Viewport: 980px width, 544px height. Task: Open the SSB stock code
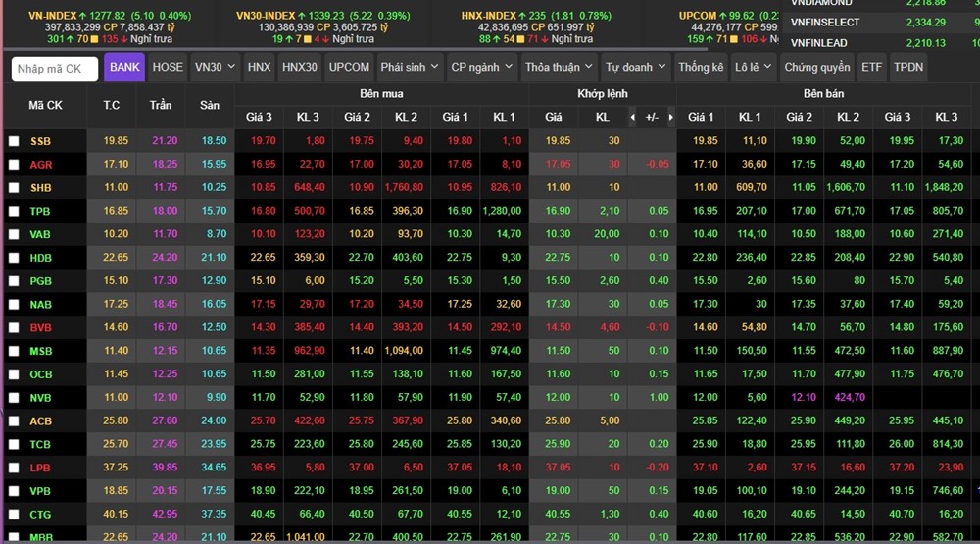[x=40, y=141]
